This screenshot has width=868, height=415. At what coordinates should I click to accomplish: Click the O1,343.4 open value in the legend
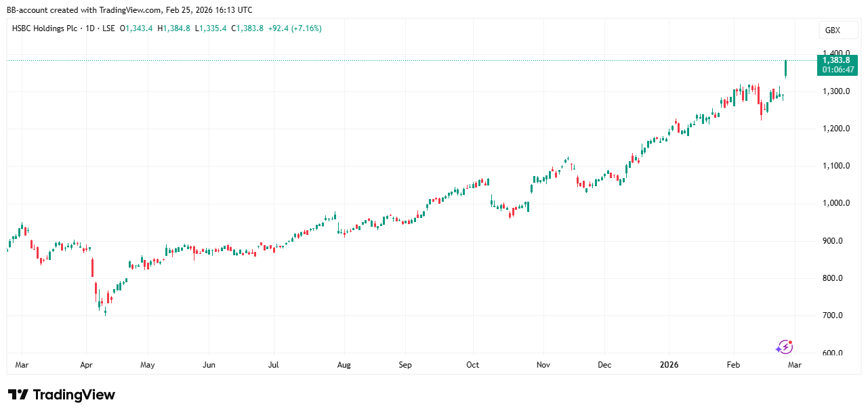click(136, 28)
